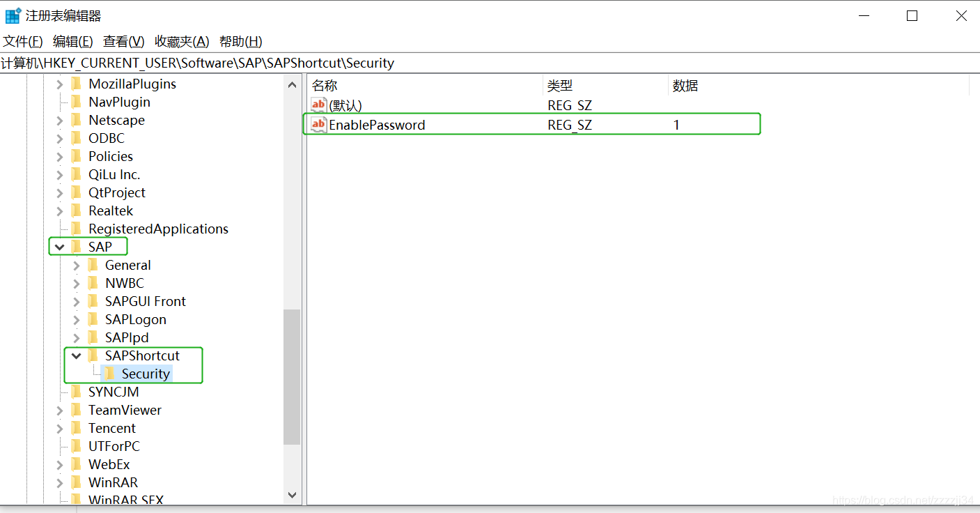Expand the NWBC subkey
Screen dimensions: 980x513
click(x=77, y=284)
